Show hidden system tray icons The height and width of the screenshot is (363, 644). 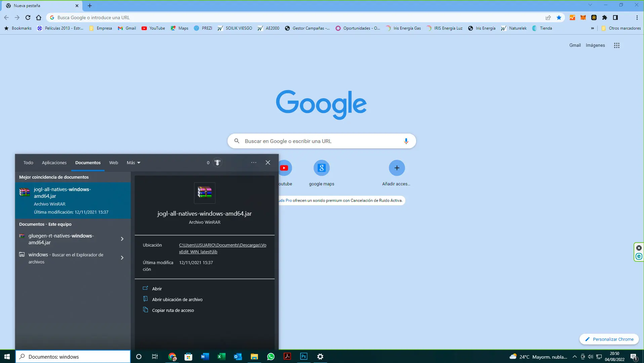click(x=574, y=357)
